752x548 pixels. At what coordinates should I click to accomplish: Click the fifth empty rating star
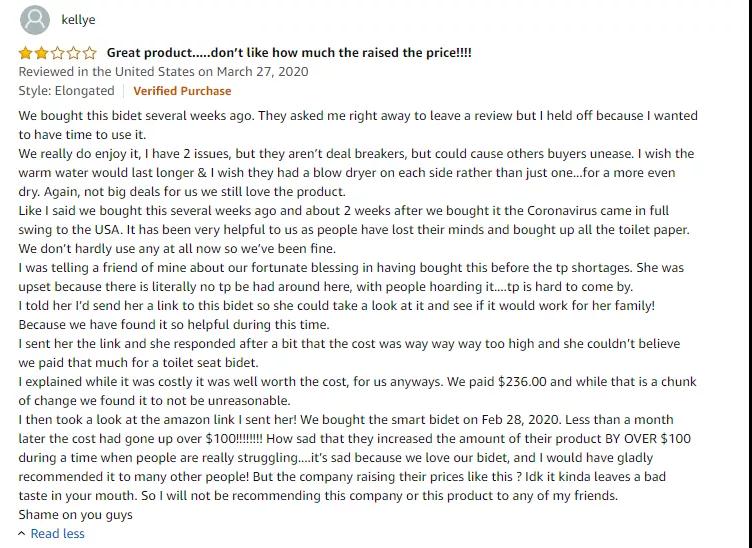(89, 53)
